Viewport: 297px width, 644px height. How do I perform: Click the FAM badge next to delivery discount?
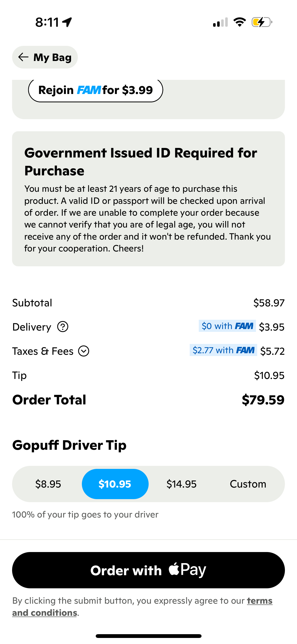[244, 326]
